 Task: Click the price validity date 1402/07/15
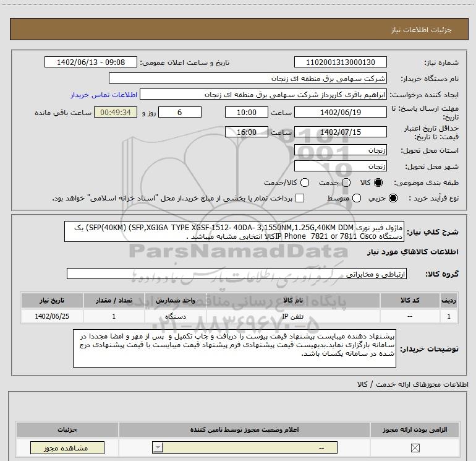[340, 132]
